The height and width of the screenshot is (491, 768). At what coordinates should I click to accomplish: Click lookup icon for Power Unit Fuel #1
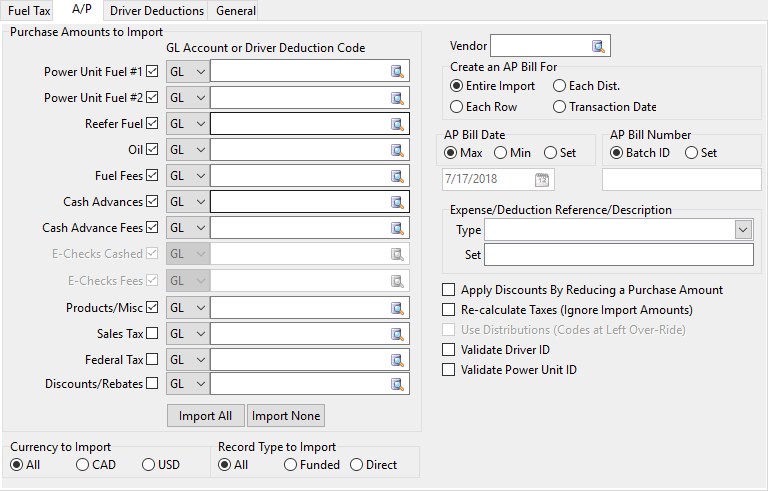[x=397, y=72]
